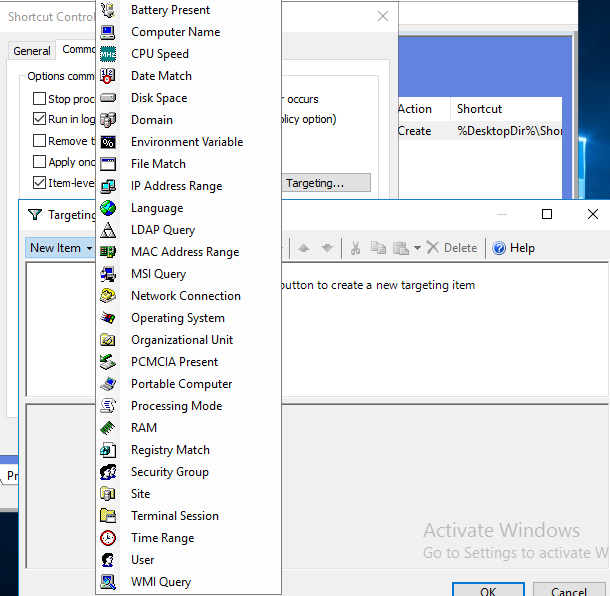Uncheck the Run in logged-on checkbox
The height and width of the screenshot is (596, 610).
point(39,119)
